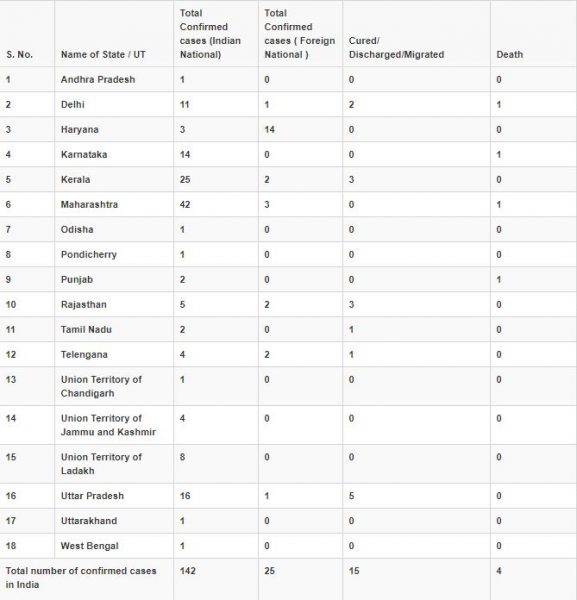Select the West Bengal row name
The image size is (577, 600).
[x=90, y=546]
